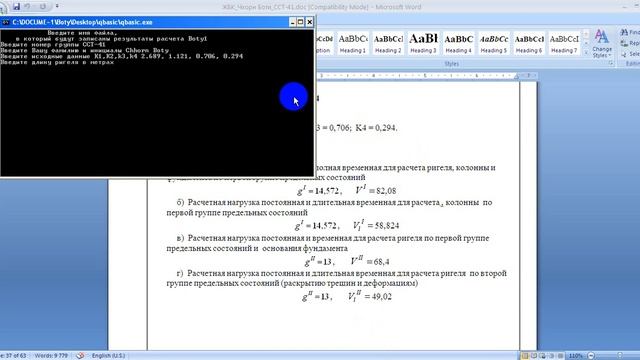Apply the Heading 6 style

529,43
